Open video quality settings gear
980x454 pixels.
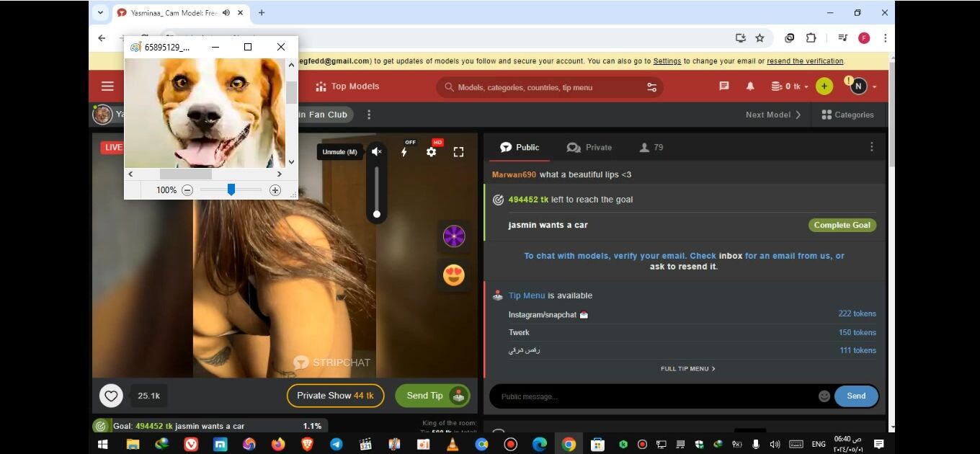point(431,152)
